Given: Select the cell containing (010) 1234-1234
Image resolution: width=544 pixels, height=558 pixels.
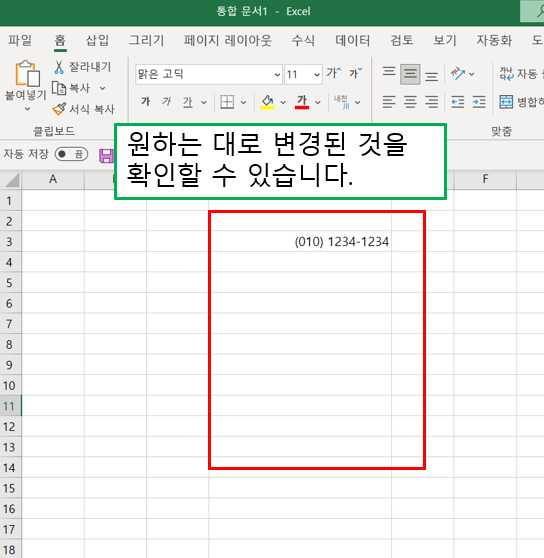Looking at the screenshot, I should 300,242.
